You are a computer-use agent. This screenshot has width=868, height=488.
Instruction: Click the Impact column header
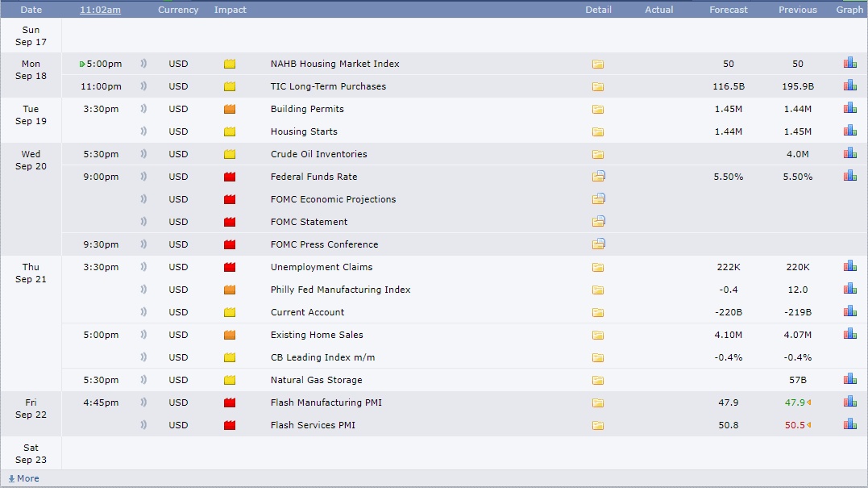(230, 10)
